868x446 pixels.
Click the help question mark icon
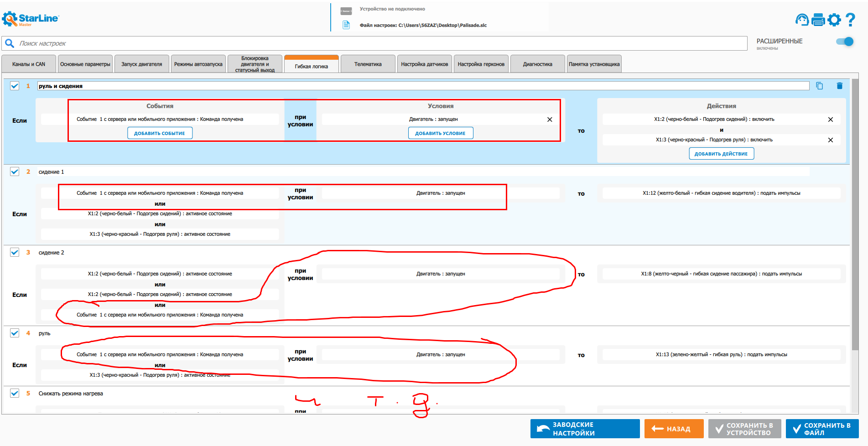850,20
